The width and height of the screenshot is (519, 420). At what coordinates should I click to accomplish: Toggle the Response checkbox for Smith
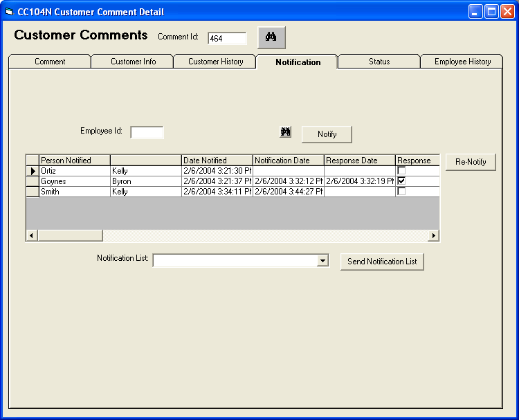[401, 192]
